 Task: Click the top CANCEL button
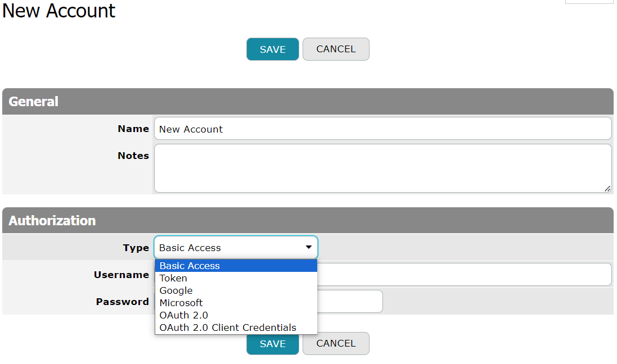(x=336, y=49)
